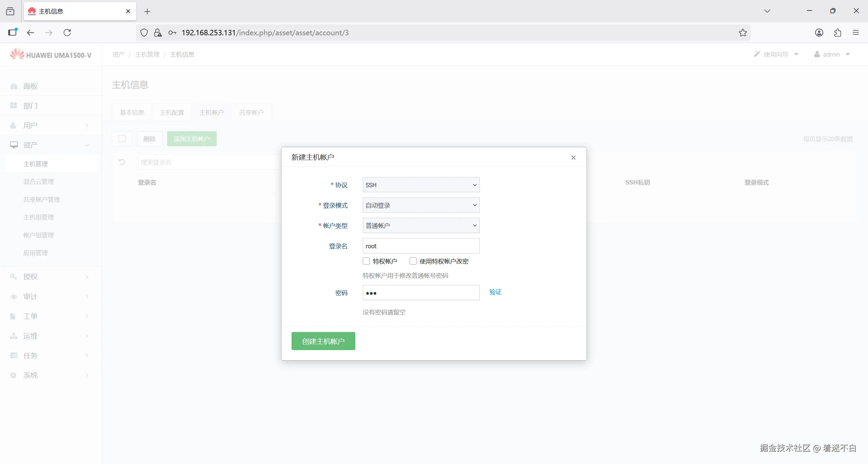Click the green 创建主机帐户 button
This screenshot has width=868, height=464.
(323, 341)
